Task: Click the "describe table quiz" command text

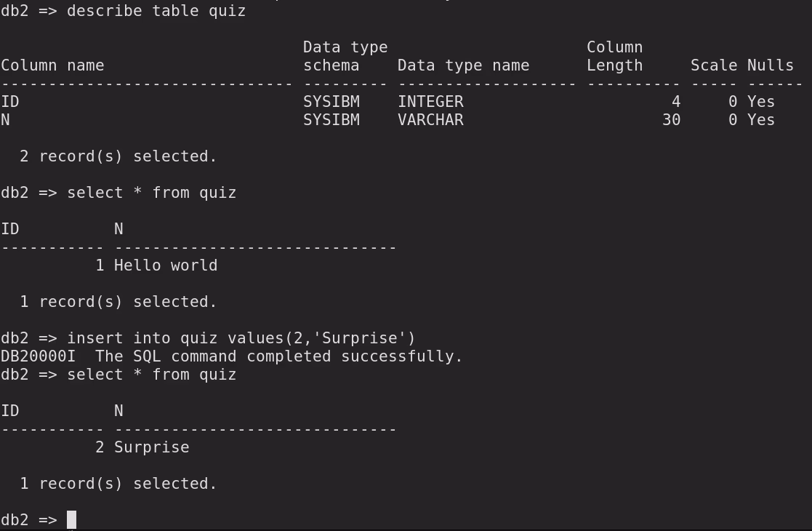Action: coord(156,11)
